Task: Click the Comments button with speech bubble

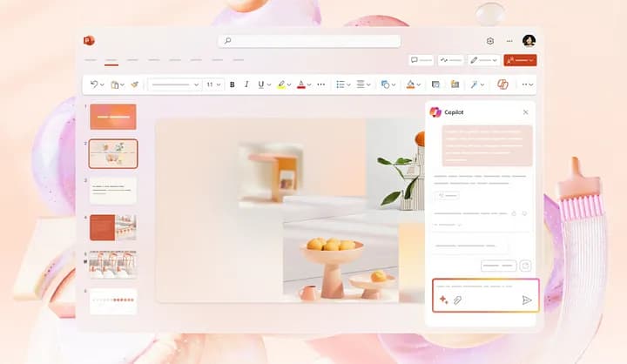Action: (x=421, y=60)
